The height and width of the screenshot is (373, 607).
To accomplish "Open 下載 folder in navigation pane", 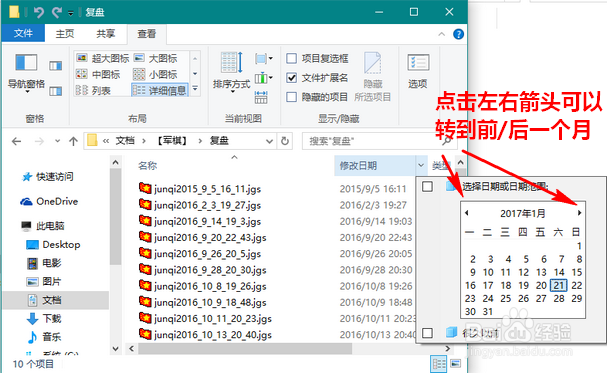I will [44, 318].
